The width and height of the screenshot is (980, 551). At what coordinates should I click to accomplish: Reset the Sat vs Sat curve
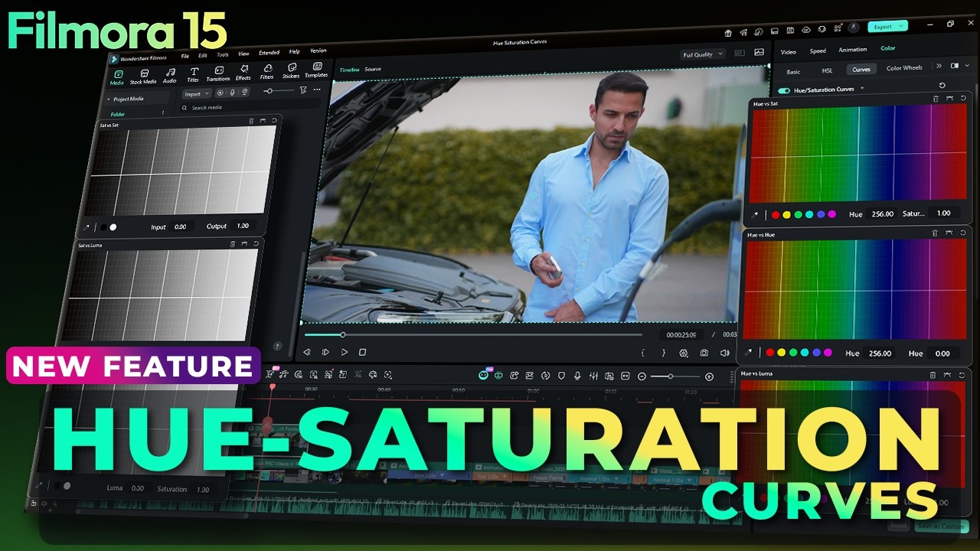click(x=274, y=121)
